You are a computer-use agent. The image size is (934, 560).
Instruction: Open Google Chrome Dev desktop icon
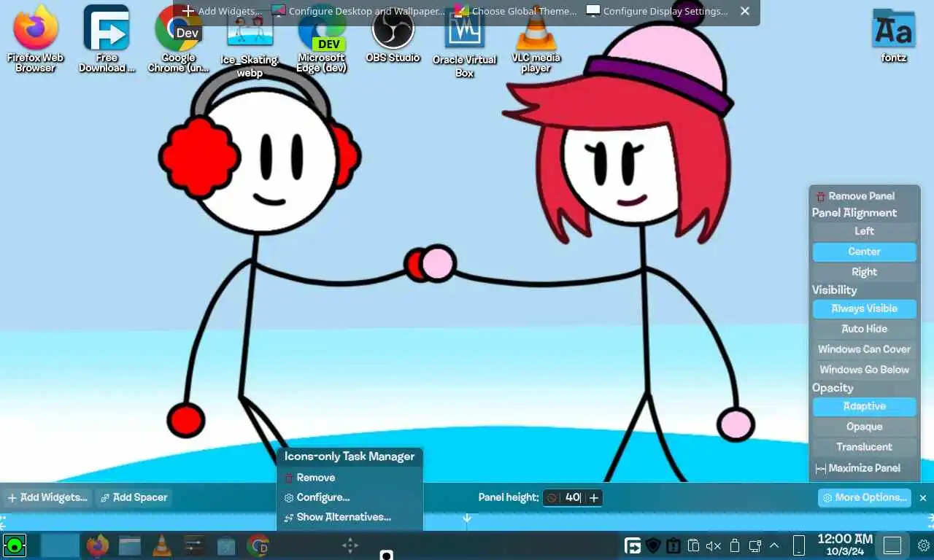pos(179,39)
